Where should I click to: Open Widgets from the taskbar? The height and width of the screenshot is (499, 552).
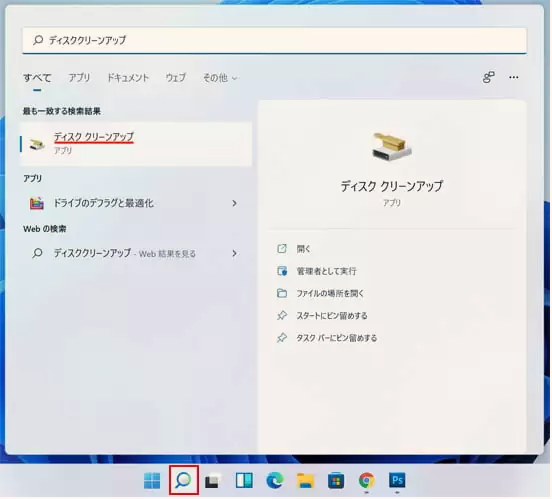point(244,480)
